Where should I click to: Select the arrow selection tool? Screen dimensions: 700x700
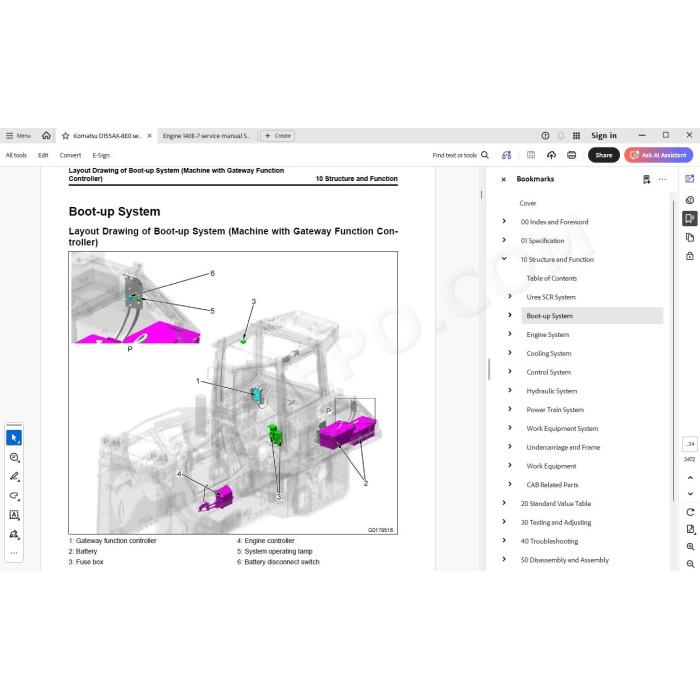click(14, 438)
